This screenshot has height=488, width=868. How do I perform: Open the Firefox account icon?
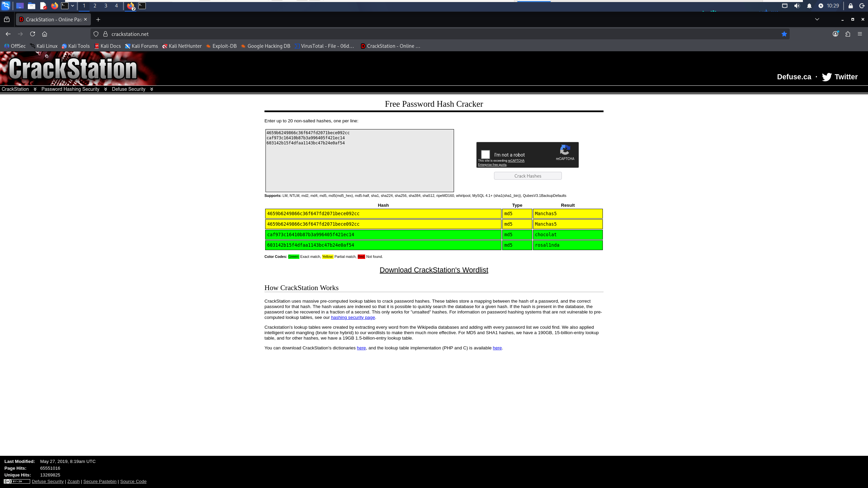point(835,34)
